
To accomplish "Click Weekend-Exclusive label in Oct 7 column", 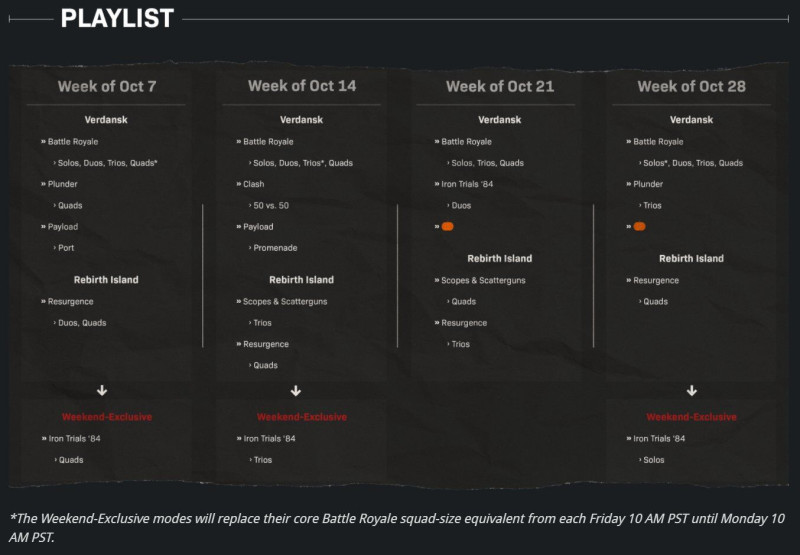I will click(107, 417).
